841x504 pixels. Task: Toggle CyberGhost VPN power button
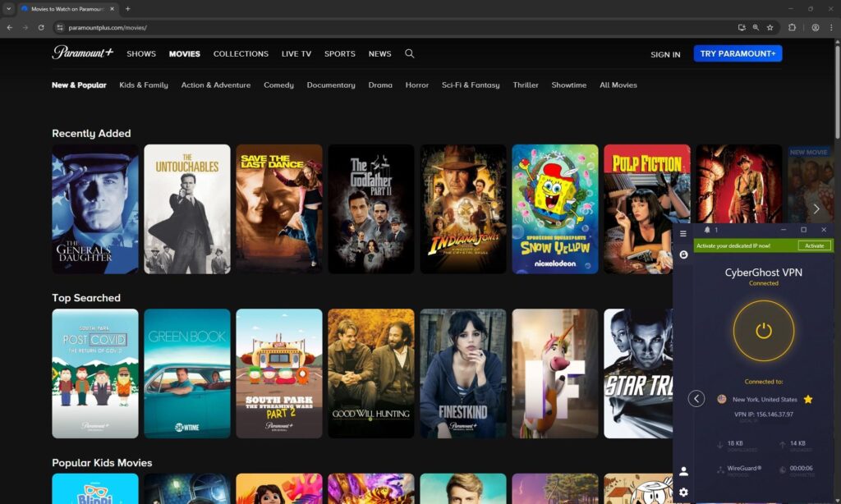click(763, 331)
